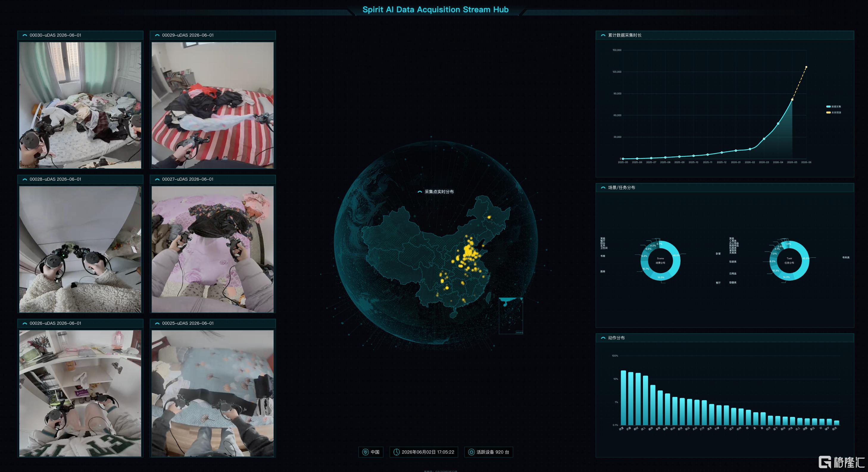Select the yellow 2026-06 forecast point
Screen dimensions: 868x472
(x=806, y=67)
